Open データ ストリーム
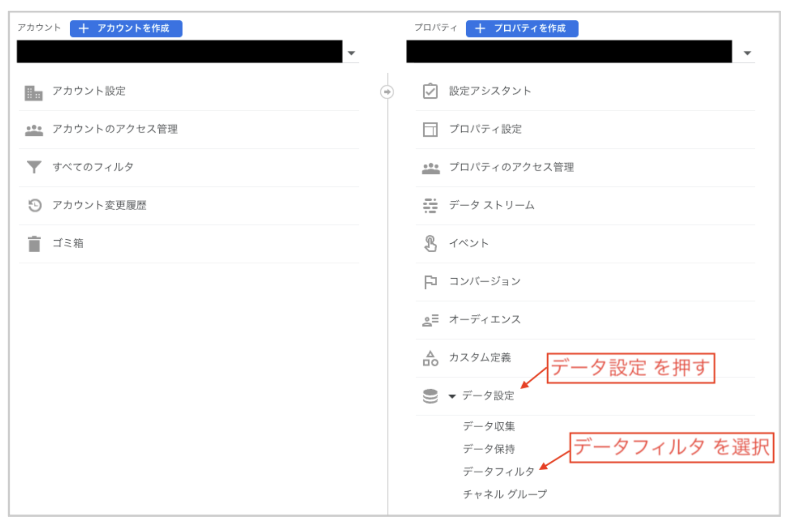 click(492, 205)
